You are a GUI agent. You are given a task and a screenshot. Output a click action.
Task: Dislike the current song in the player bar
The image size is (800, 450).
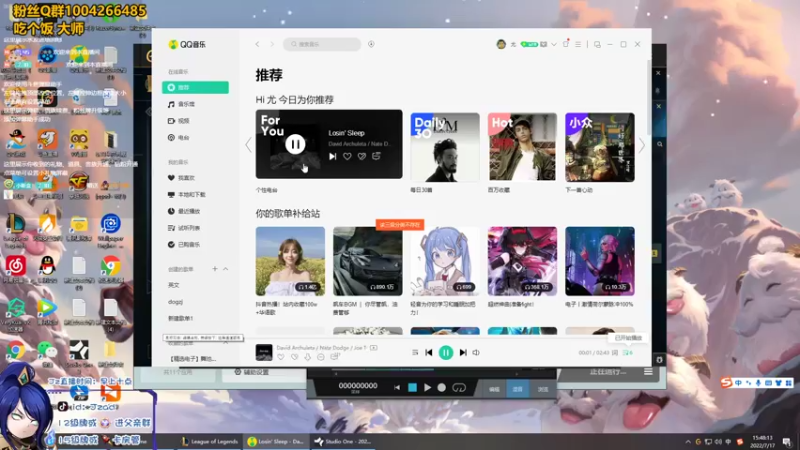[294, 357]
